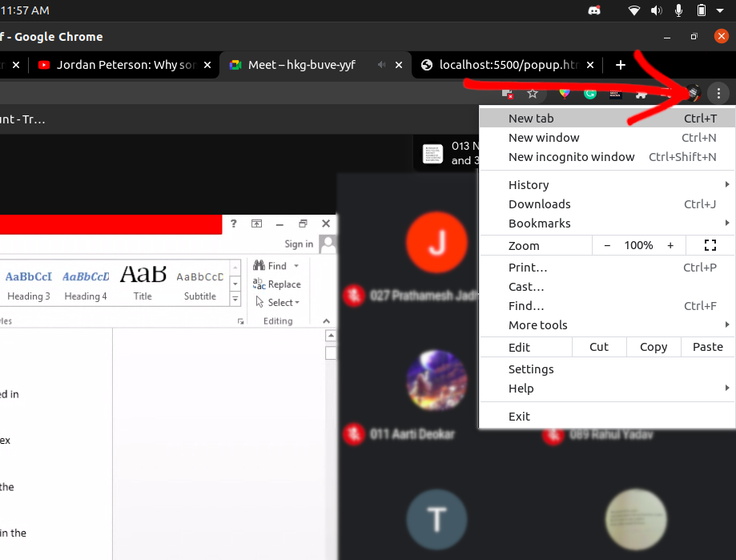The width and height of the screenshot is (736, 560).
Task: Open a new tab with the plus button
Action: [621, 65]
